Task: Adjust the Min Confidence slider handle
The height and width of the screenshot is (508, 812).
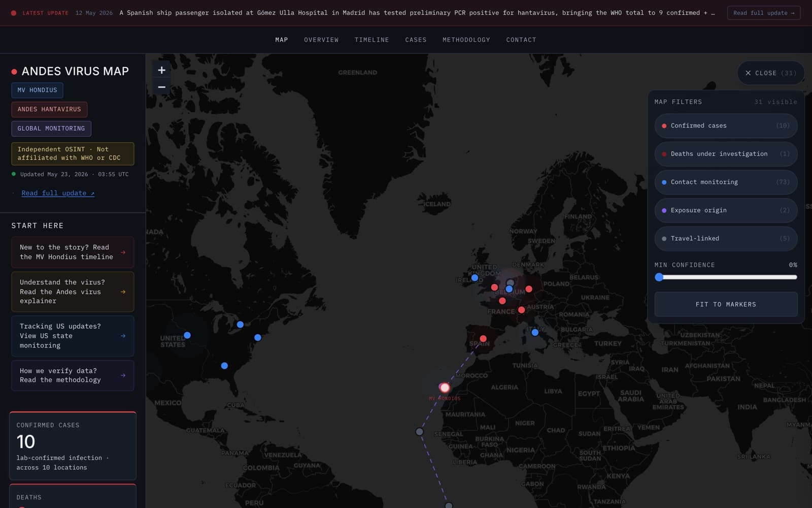Action: coord(659,277)
